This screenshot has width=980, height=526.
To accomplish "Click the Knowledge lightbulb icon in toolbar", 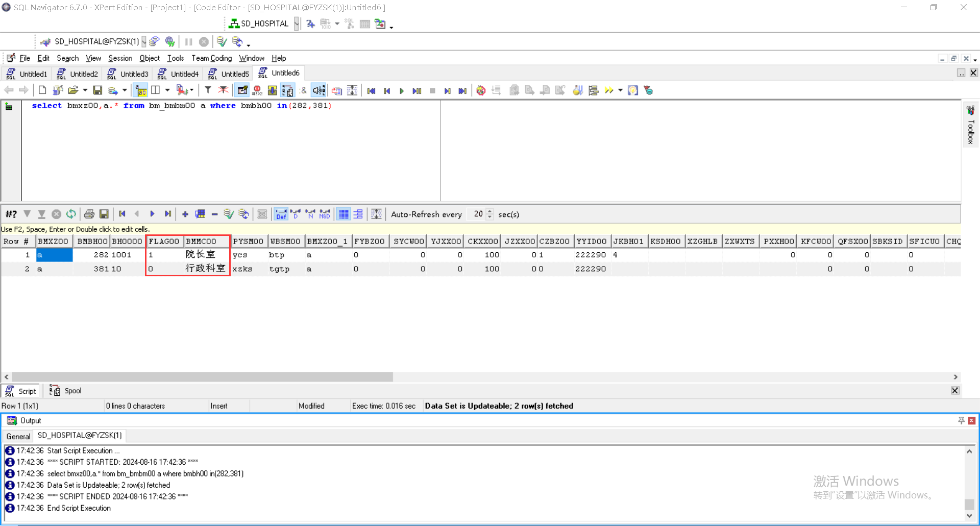I will 633,90.
